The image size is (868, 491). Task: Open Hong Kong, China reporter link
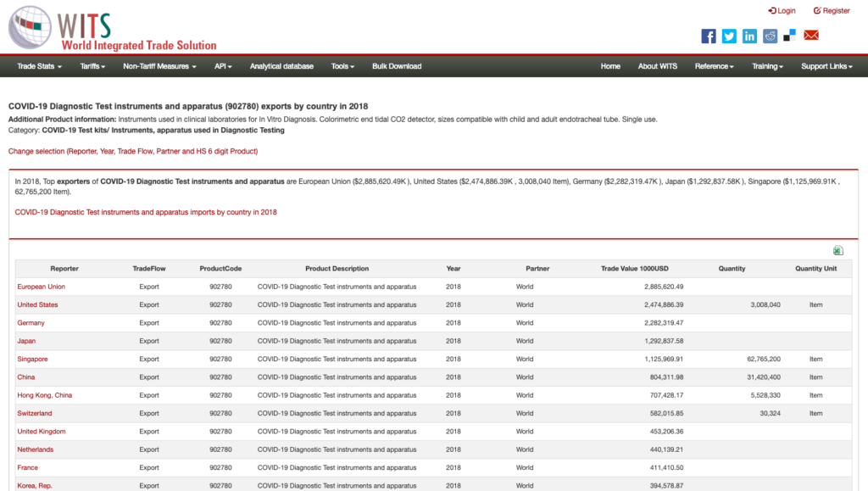pyautogui.click(x=44, y=395)
